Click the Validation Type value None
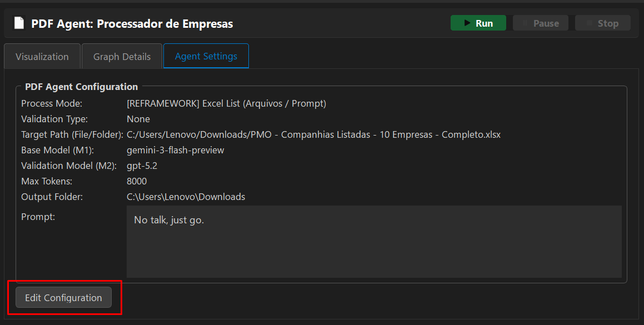 (x=138, y=119)
